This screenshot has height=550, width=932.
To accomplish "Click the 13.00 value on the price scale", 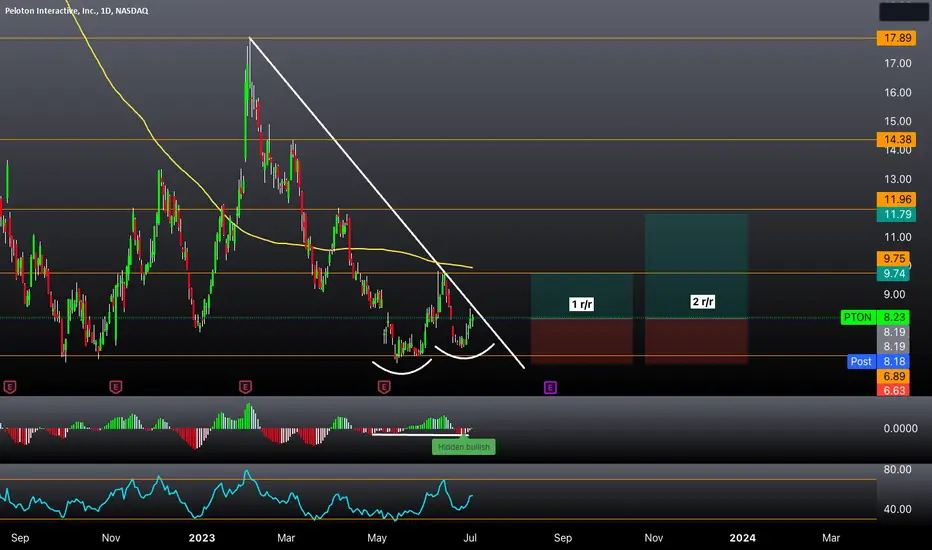I will (x=898, y=179).
